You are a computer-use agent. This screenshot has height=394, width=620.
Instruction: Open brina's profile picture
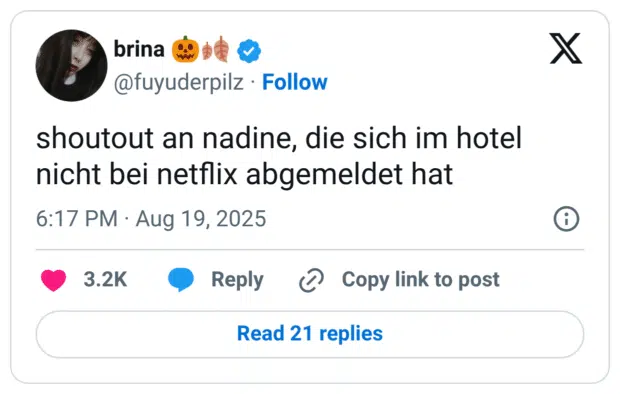[x=71, y=65]
